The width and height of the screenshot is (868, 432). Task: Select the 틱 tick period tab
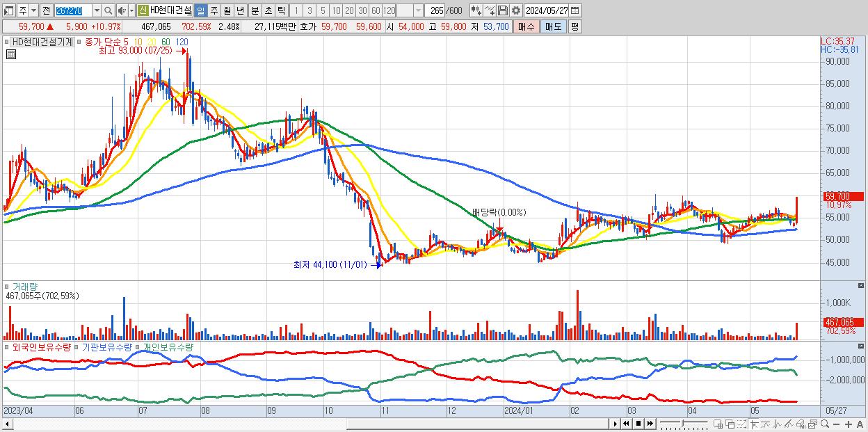coord(281,10)
